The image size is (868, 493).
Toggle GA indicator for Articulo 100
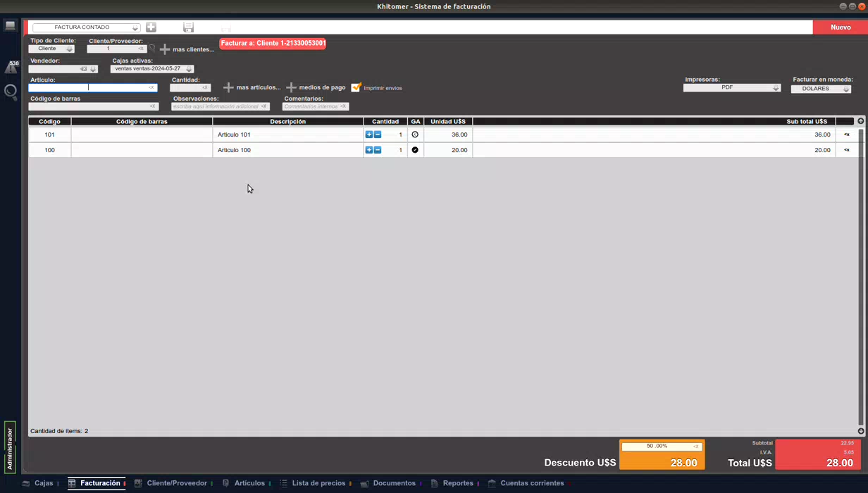pyautogui.click(x=415, y=150)
